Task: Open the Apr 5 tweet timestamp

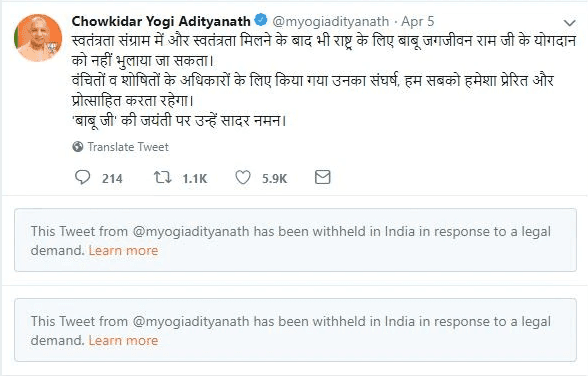Action: point(418,21)
